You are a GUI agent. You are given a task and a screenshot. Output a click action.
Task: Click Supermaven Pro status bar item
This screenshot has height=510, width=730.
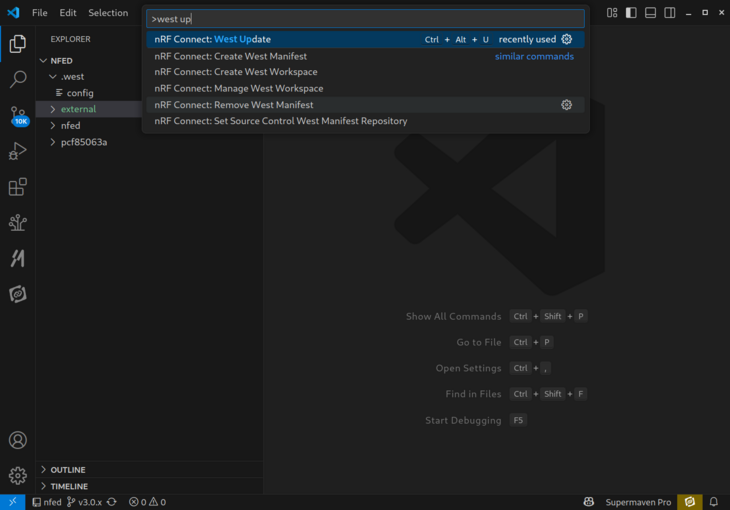point(638,502)
